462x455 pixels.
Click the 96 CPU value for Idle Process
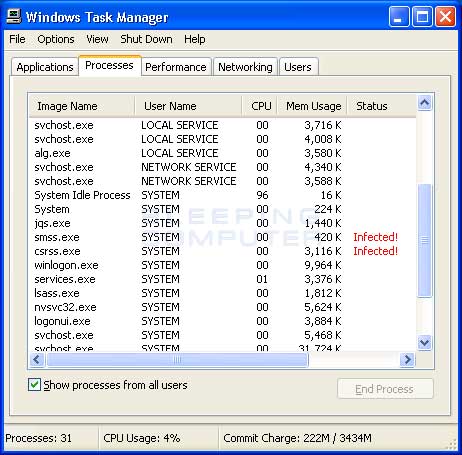(x=262, y=195)
